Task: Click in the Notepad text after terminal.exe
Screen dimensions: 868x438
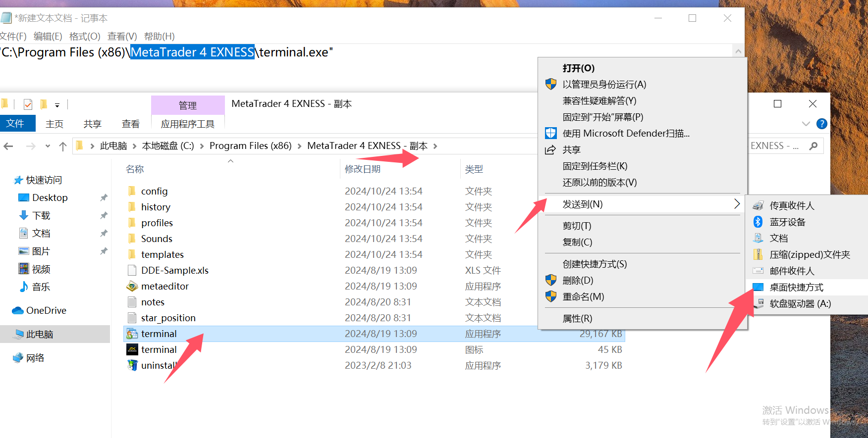Action: pos(334,52)
